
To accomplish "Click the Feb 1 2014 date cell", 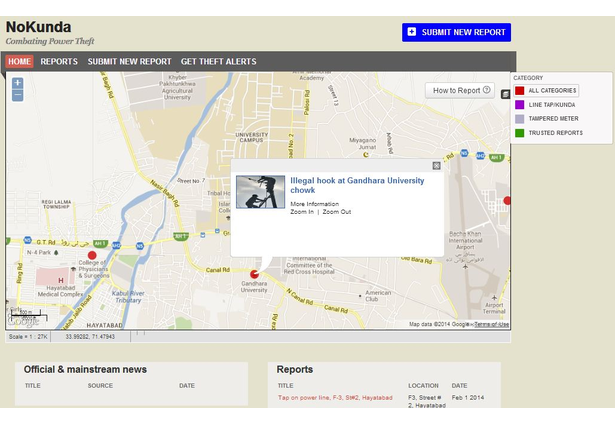I will pos(468,398).
